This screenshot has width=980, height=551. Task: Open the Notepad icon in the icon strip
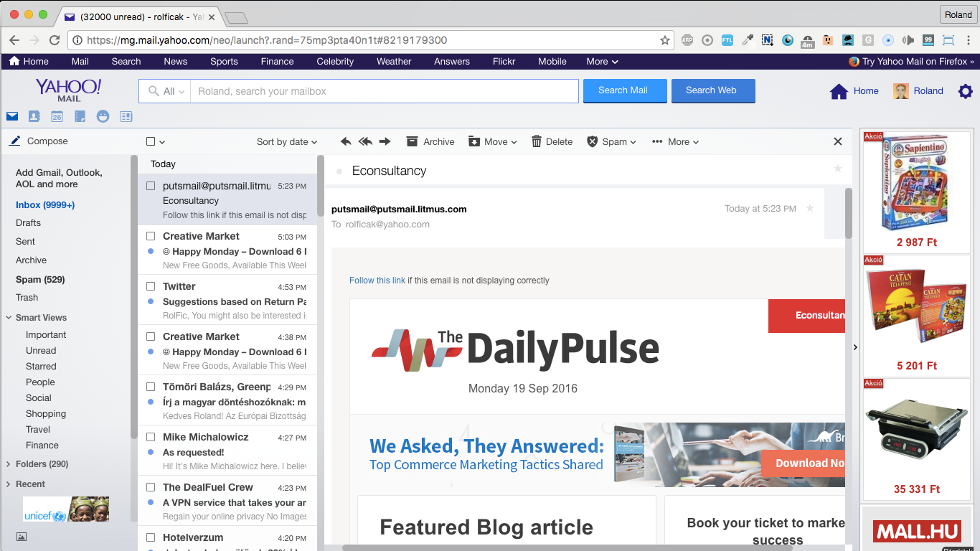point(80,116)
